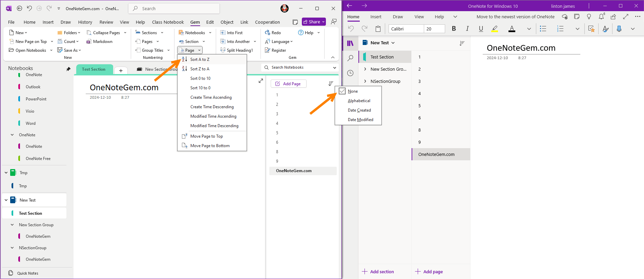The width and height of the screenshot is (644, 279).
Task: Click the Test Section tab
Action: click(x=94, y=69)
